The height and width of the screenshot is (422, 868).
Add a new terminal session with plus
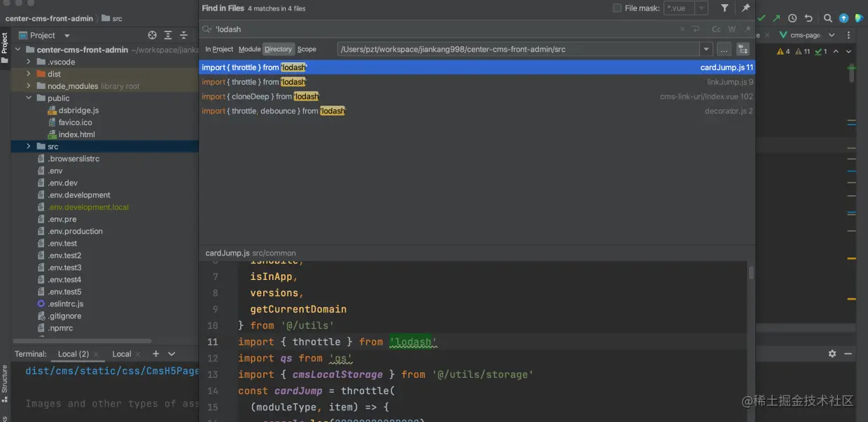coord(156,354)
